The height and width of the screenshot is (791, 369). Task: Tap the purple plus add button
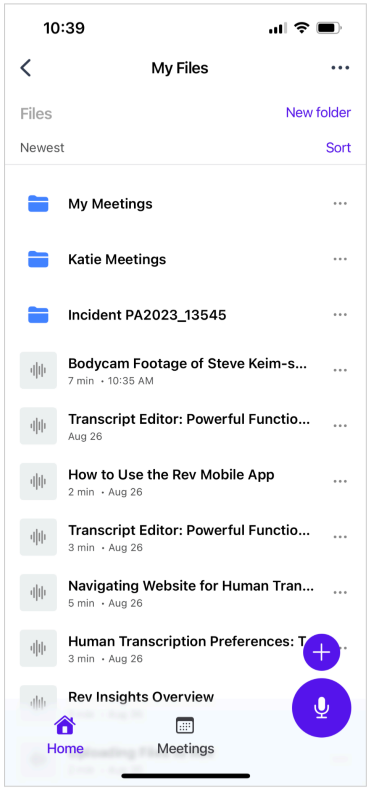[x=321, y=652]
